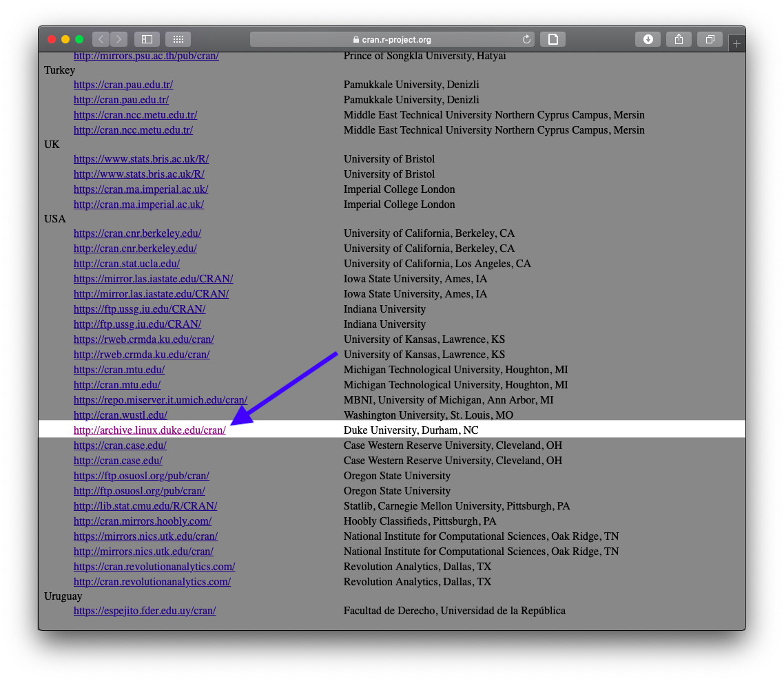784x681 pixels.
Task: Open https://cran.ma.imperial.ac.uk/ link
Action: coord(141,189)
